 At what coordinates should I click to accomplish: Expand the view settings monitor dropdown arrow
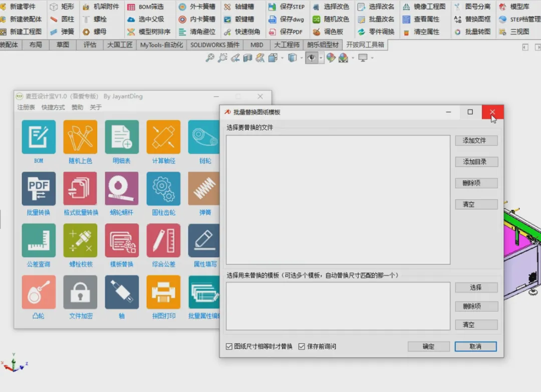pos(372,58)
